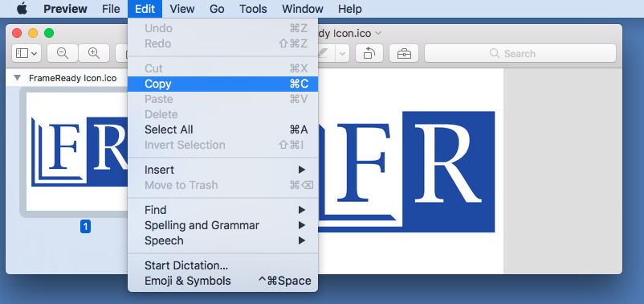Choose Start Dictation… menu entry

point(222,265)
